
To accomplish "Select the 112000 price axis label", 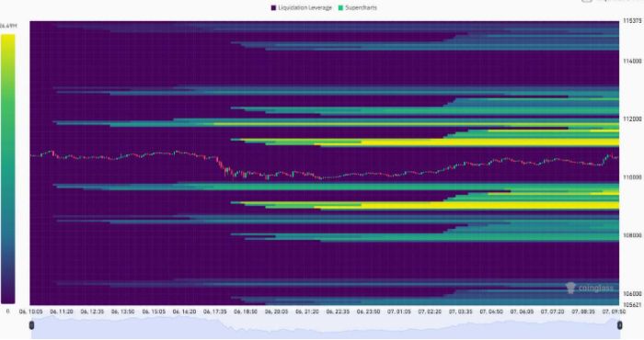I will tap(632, 119).
